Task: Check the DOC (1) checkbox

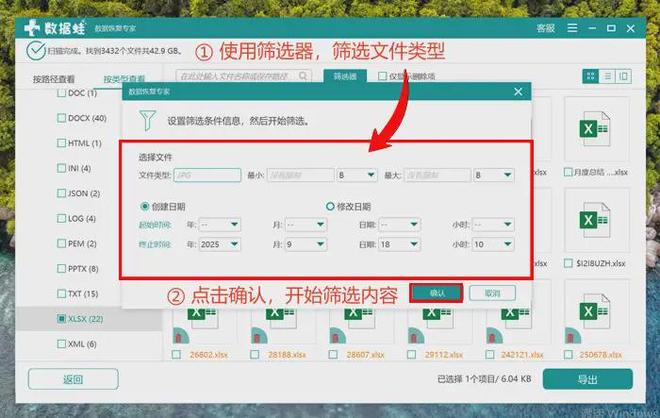Action: [61, 93]
